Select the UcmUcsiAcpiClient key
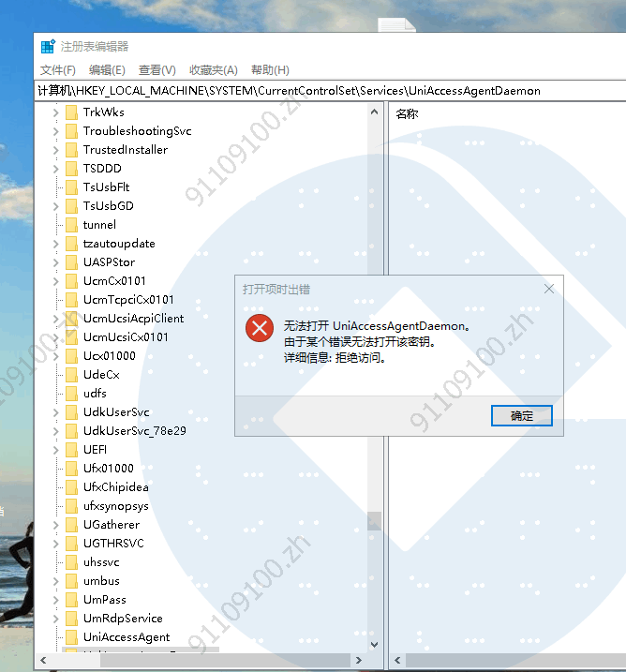The width and height of the screenshot is (626, 672). (x=134, y=319)
